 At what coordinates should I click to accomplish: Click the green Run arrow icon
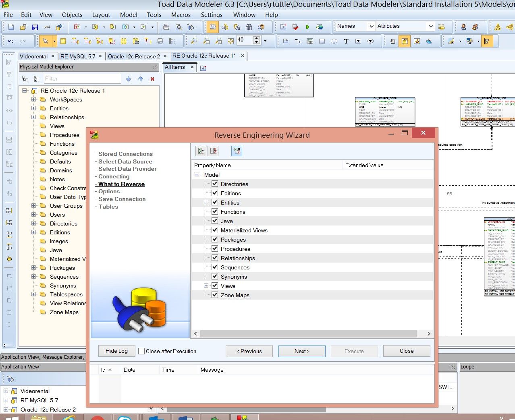click(x=307, y=27)
